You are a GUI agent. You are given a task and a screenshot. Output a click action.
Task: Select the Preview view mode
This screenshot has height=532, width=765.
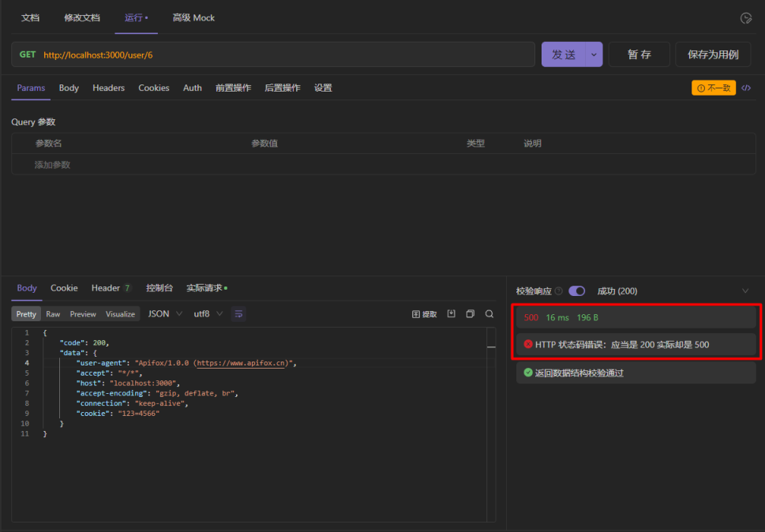83,314
